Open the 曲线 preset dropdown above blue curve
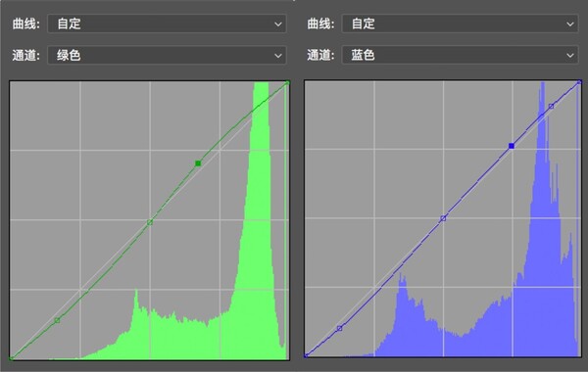 coord(460,23)
